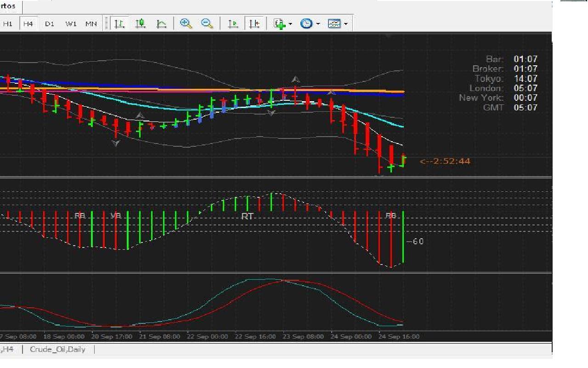Screen dimensions: 588x368
Task: Set timeframe to D1
Action: pos(50,24)
